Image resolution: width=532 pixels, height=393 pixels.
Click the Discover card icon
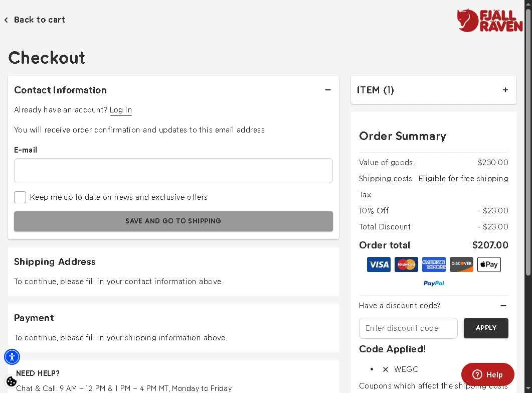point(461,265)
